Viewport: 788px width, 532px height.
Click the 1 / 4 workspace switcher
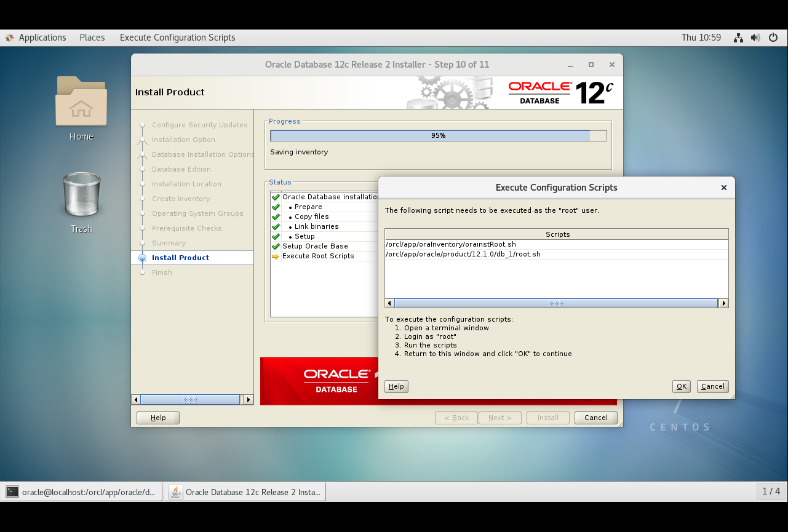click(771, 491)
